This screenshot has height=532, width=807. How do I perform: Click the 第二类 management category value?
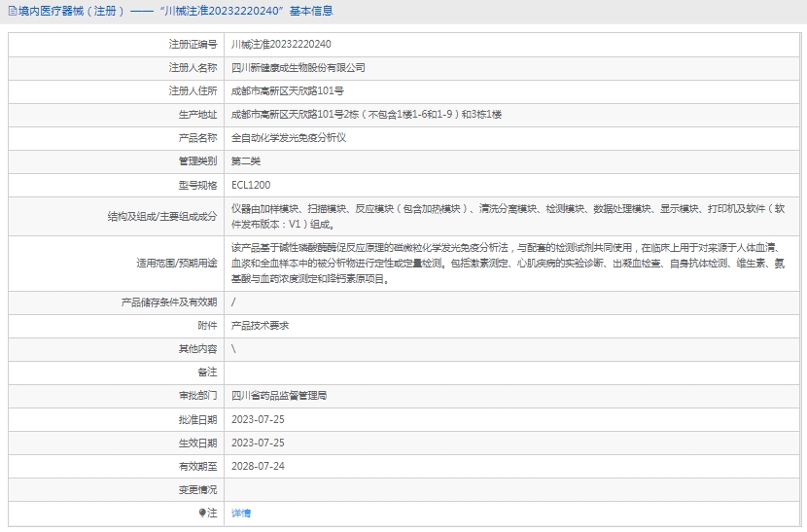click(x=246, y=161)
